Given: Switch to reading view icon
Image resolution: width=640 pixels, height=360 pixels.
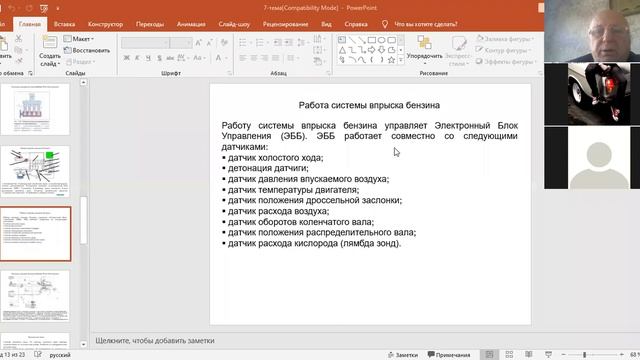Looking at the screenshot, I should point(529,355).
